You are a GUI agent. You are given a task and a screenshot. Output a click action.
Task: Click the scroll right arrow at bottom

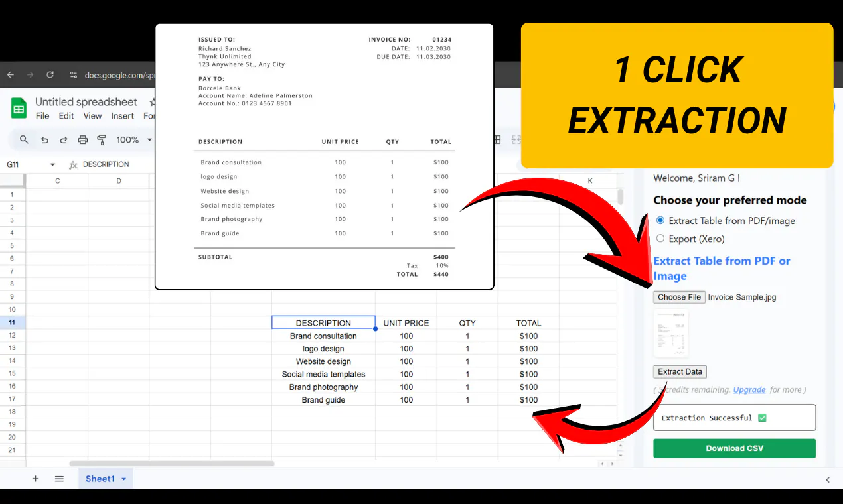[611, 464]
